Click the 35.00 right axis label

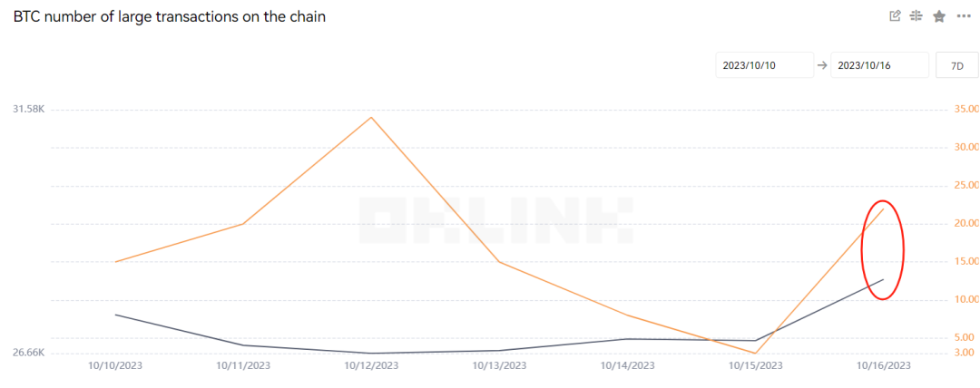tap(965, 110)
